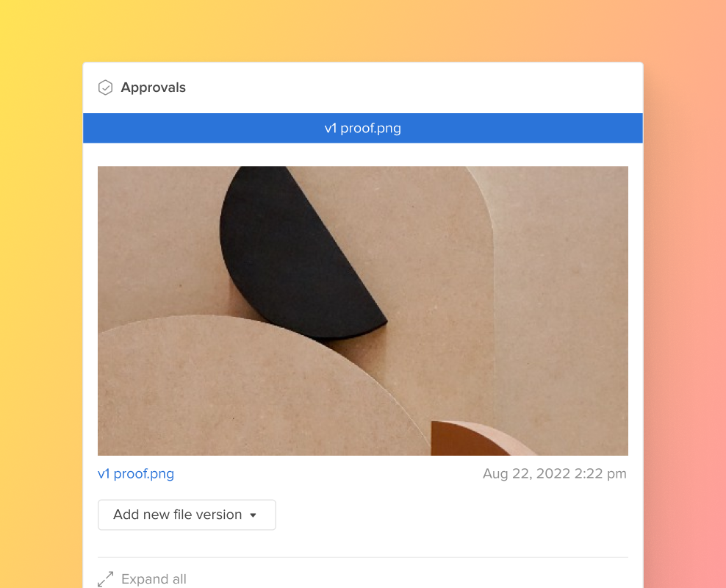This screenshot has height=588, width=726.
Task: Select the blue v1 proof.png version tab
Action: (x=363, y=128)
